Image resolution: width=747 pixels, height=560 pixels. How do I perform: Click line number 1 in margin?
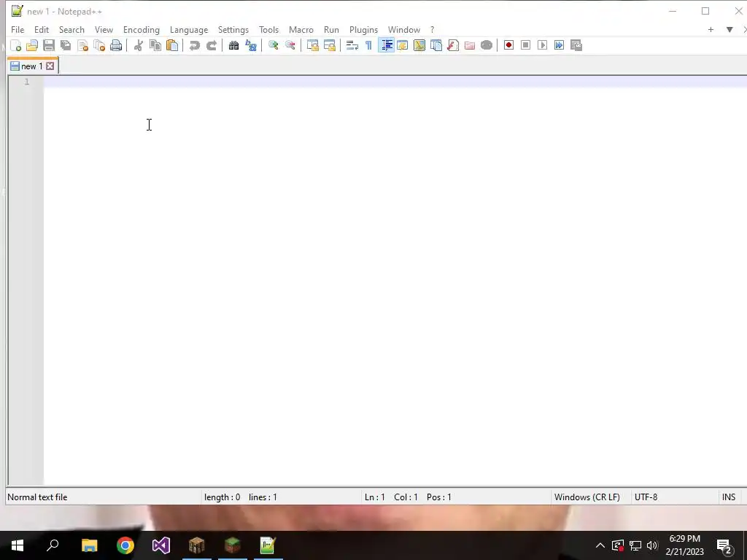[x=27, y=82]
